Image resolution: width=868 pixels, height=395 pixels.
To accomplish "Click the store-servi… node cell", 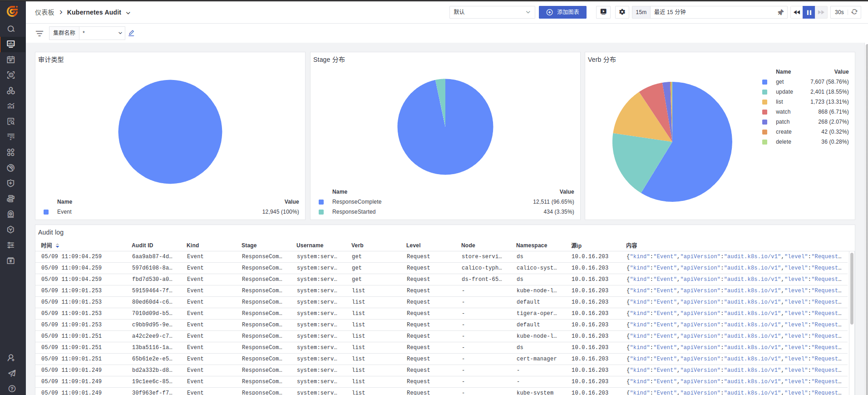I will click(482, 256).
